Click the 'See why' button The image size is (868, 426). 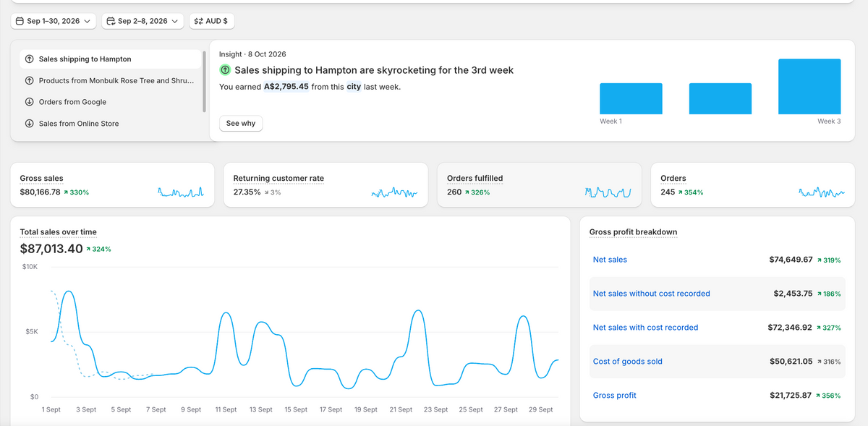[241, 124]
